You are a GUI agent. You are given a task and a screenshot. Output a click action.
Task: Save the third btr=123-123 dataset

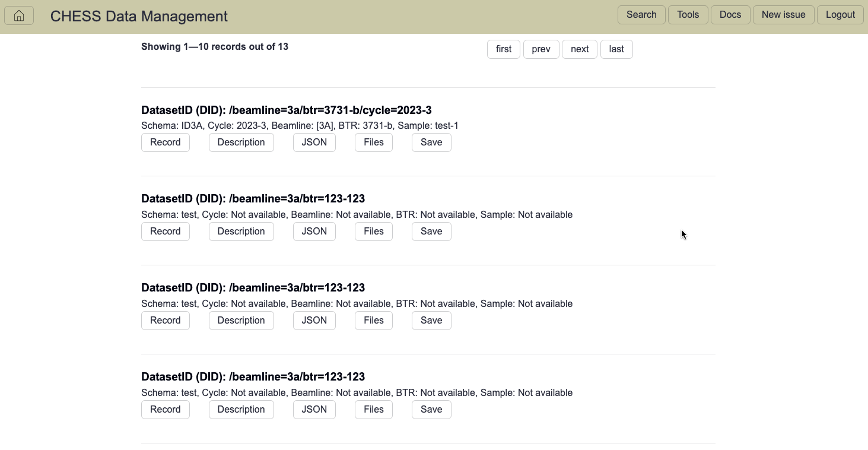click(x=431, y=410)
